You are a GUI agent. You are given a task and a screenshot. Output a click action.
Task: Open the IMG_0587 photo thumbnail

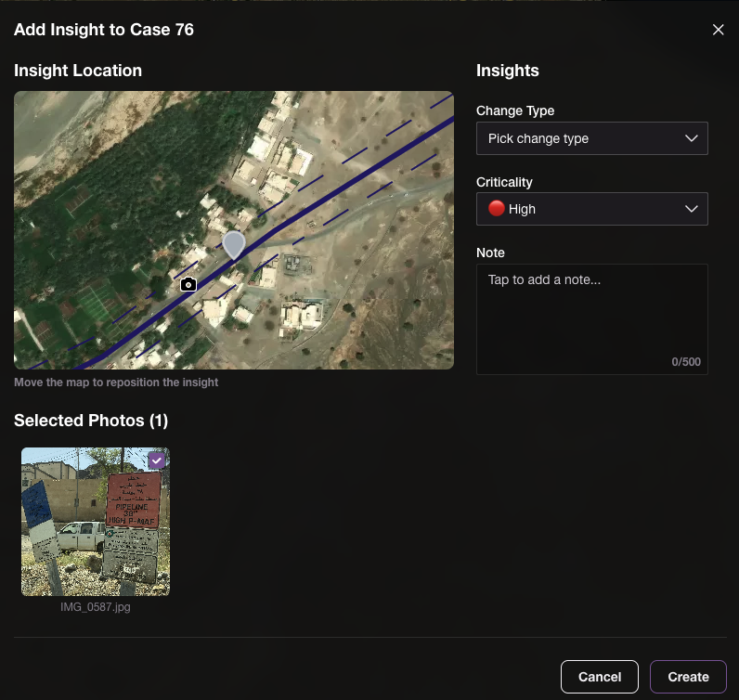(x=95, y=529)
